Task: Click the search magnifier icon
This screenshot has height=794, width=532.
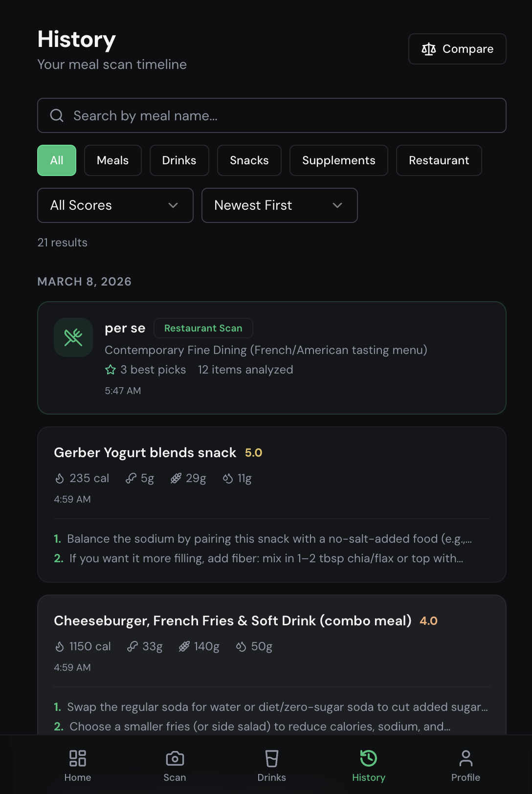Action: pos(57,115)
